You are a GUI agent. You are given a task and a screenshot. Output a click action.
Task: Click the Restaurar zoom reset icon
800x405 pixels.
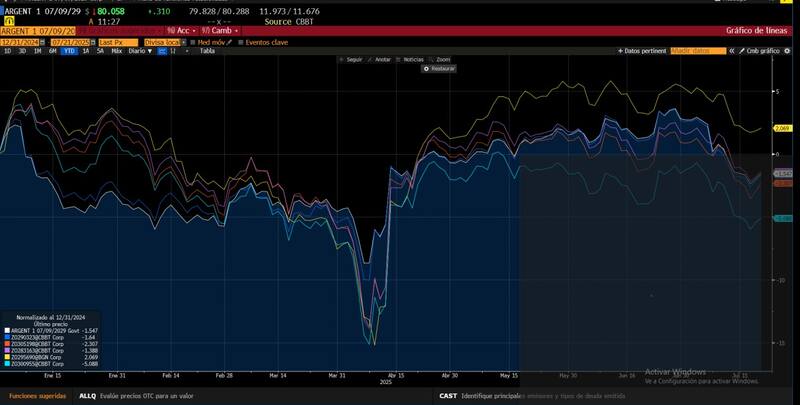point(426,68)
